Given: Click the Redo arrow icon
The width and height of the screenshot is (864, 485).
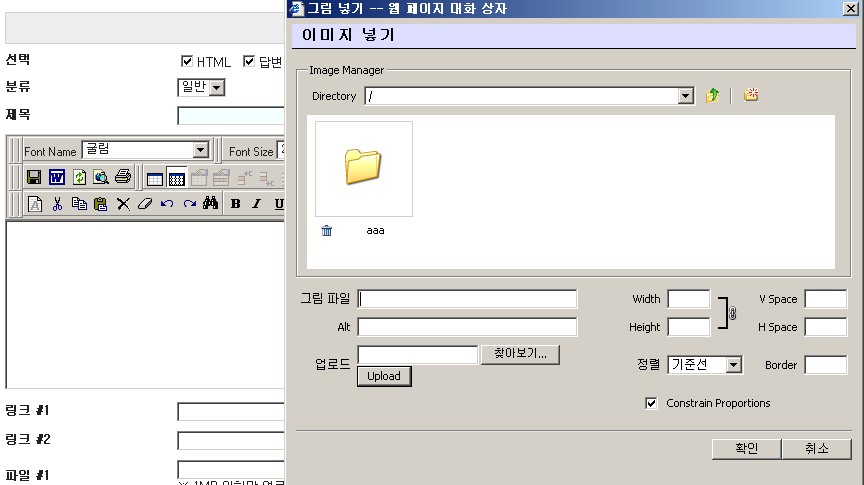Looking at the screenshot, I should click(190, 204).
